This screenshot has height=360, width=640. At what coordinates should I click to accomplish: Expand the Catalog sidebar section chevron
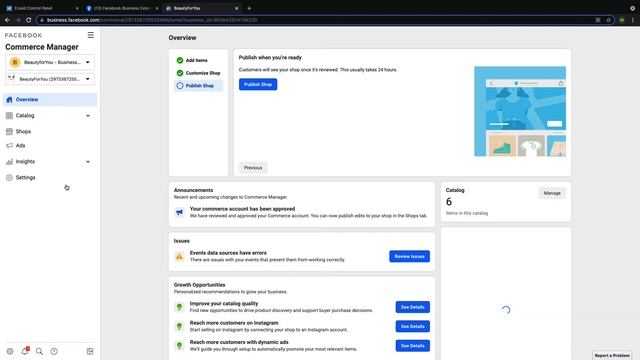click(88, 116)
